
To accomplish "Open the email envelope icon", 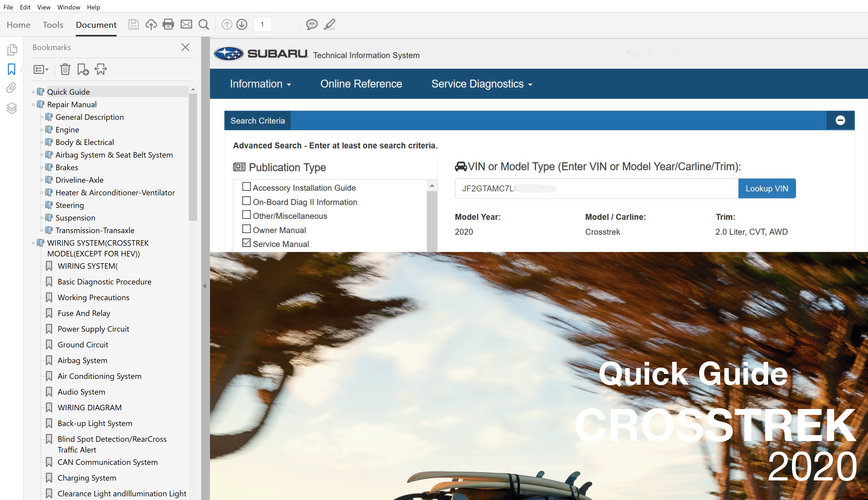I will (186, 24).
